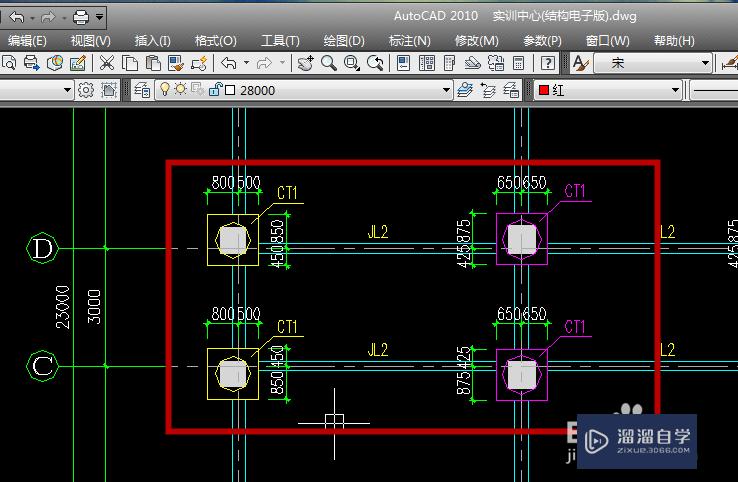
Task: Open the DesignCenter icon
Action: tap(427, 63)
